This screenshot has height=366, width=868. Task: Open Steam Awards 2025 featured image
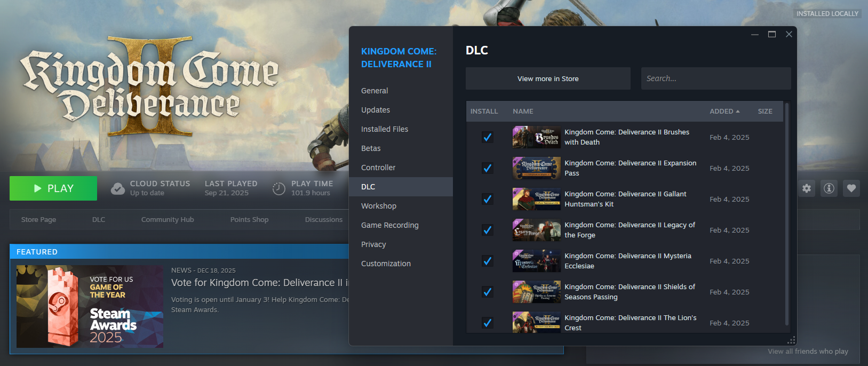pyautogui.click(x=90, y=307)
